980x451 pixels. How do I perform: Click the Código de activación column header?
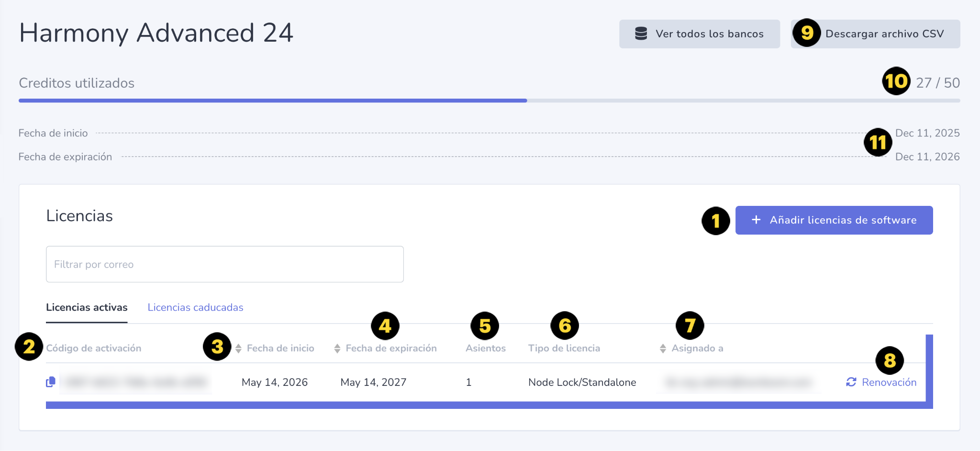click(94, 349)
